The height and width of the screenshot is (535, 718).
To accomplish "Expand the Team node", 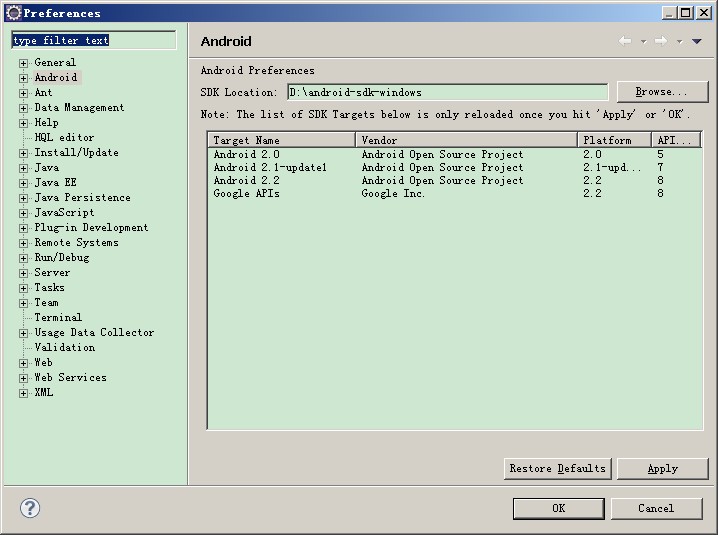I will tap(23, 303).
